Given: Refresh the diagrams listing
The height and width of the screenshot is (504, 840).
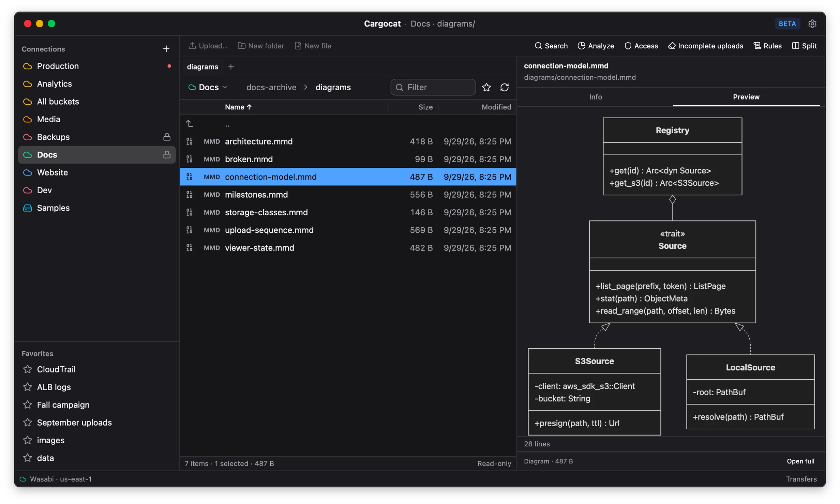Looking at the screenshot, I should [505, 87].
